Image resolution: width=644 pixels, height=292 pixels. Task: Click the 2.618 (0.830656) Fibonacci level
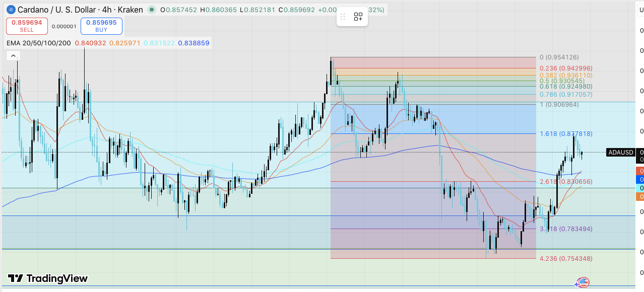pos(566,182)
